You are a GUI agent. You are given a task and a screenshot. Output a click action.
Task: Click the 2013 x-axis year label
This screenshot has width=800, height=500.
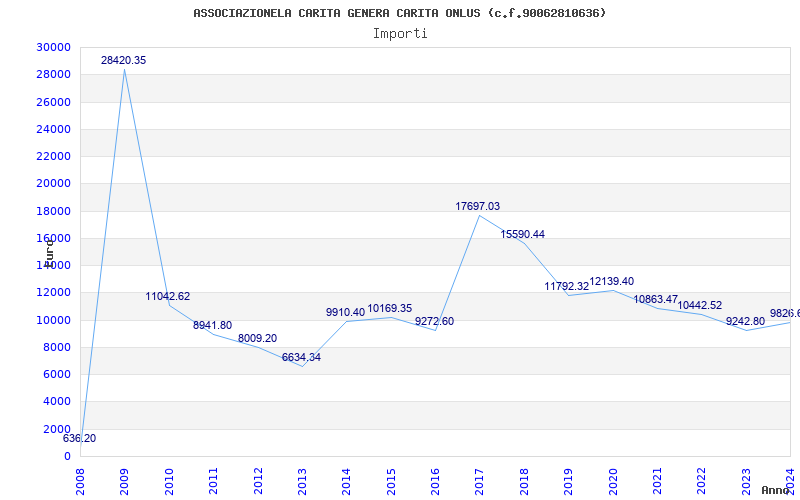coord(302,482)
